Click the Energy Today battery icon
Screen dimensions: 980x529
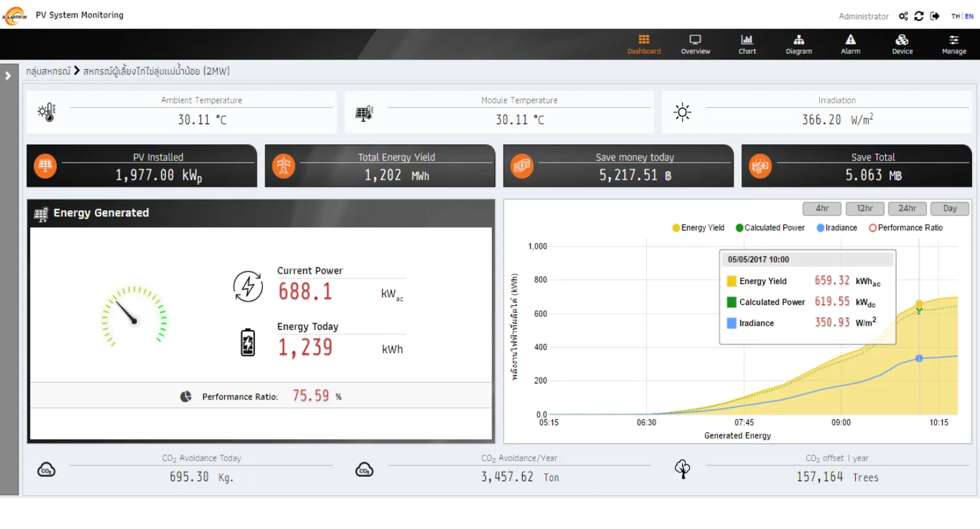pos(248,342)
